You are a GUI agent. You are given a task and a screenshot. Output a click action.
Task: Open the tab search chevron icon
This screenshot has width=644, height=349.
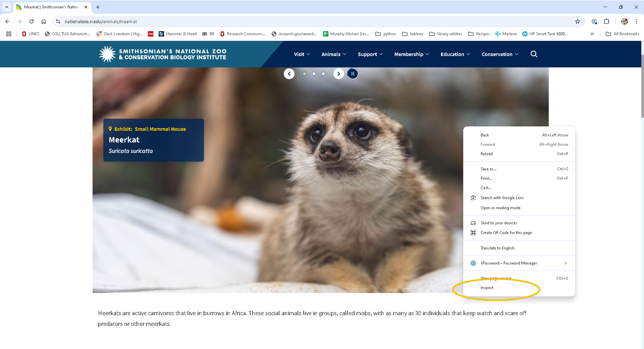pyautogui.click(x=6, y=7)
